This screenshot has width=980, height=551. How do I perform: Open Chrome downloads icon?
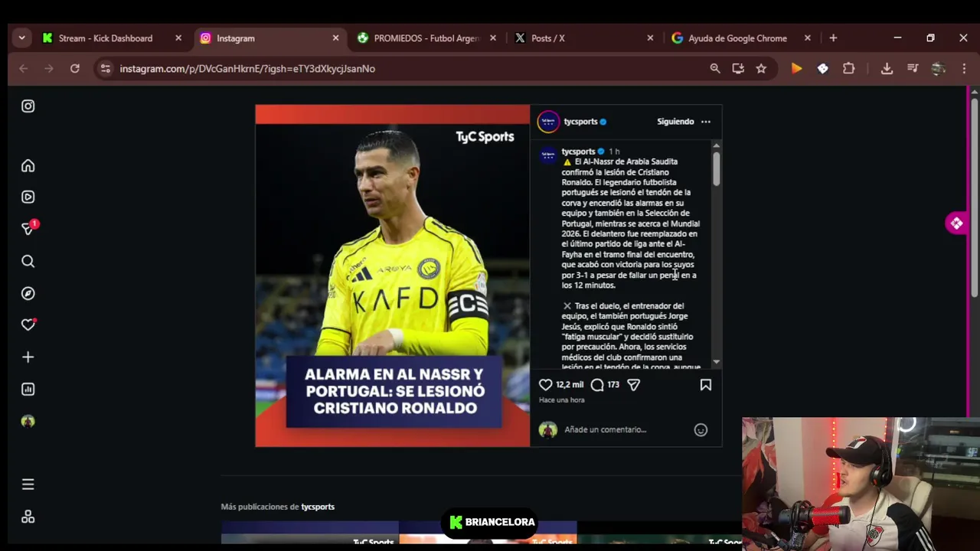(887, 69)
